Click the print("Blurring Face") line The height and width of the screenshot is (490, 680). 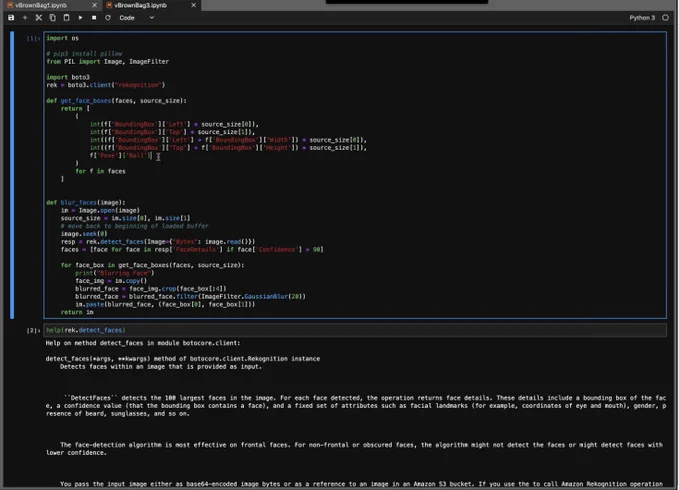[114, 273]
